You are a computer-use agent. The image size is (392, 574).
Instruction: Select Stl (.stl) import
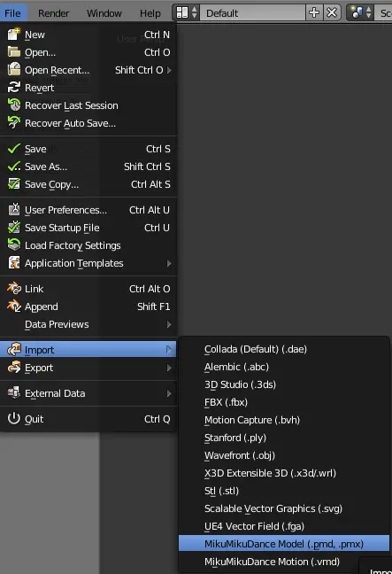click(x=284, y=491)
